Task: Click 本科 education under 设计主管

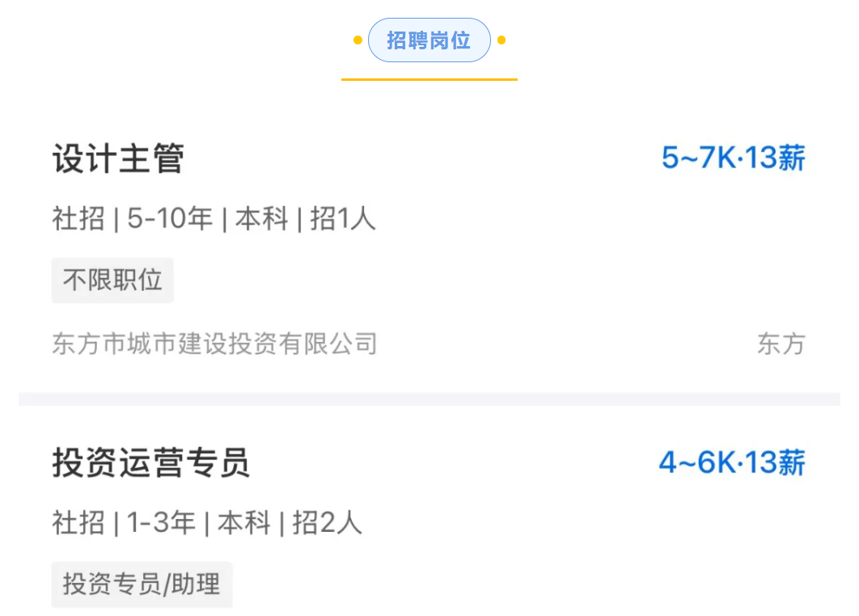Action: tap(261, 218)
